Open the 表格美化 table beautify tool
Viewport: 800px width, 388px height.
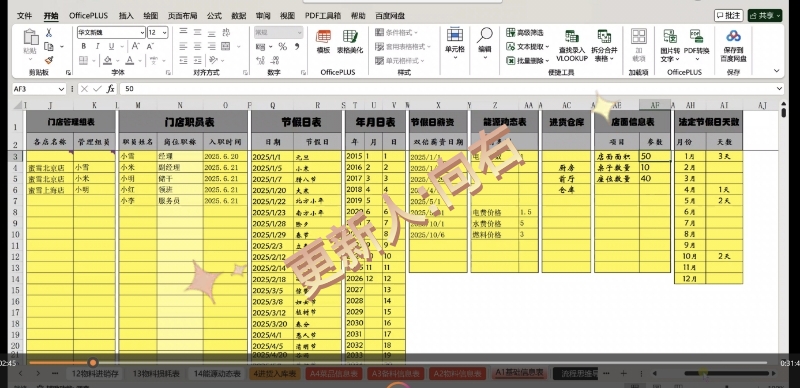pyautogui.click(x=350, y=41)
